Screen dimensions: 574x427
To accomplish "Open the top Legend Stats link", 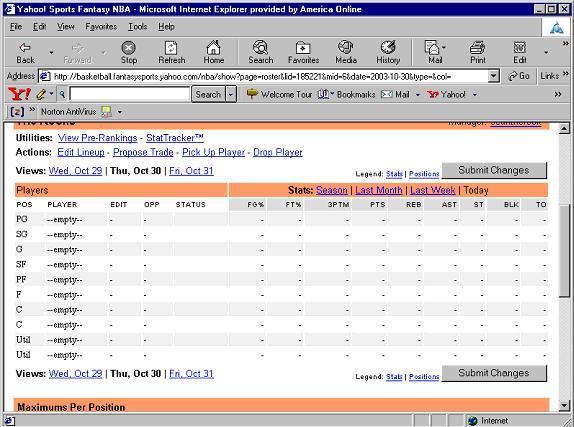I will (x=394, y=174).
